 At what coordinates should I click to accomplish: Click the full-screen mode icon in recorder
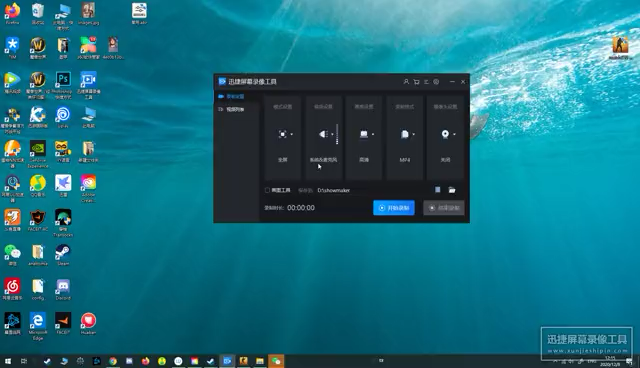tap(282, 134)
